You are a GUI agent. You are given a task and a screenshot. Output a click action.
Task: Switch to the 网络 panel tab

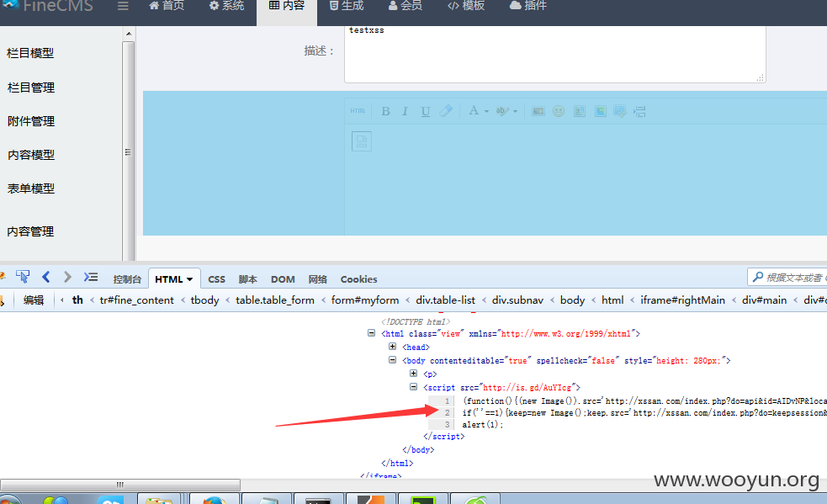[x=317, y=279]
